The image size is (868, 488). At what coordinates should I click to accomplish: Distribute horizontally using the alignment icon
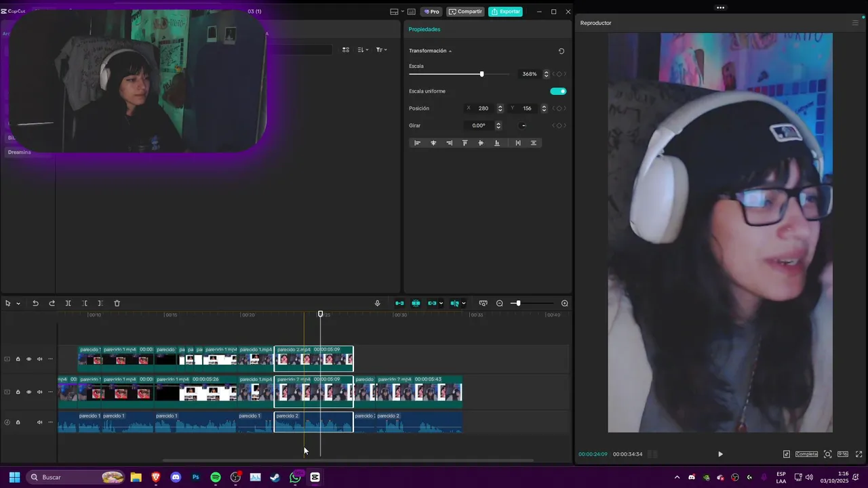(x=518, y=143)
